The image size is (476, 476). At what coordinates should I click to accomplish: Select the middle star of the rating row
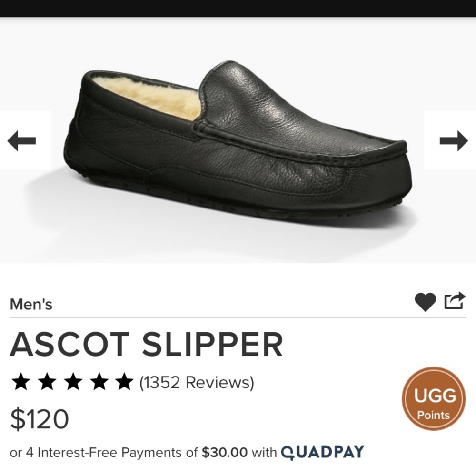73,380
